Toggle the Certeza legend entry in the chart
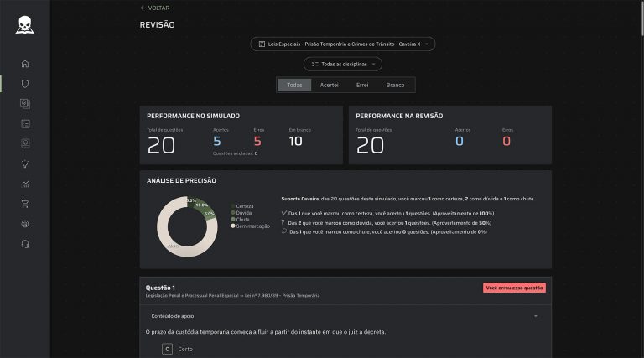Image resolution: width=644 pixels, height=358 pixels. click(x=243, y=206)
